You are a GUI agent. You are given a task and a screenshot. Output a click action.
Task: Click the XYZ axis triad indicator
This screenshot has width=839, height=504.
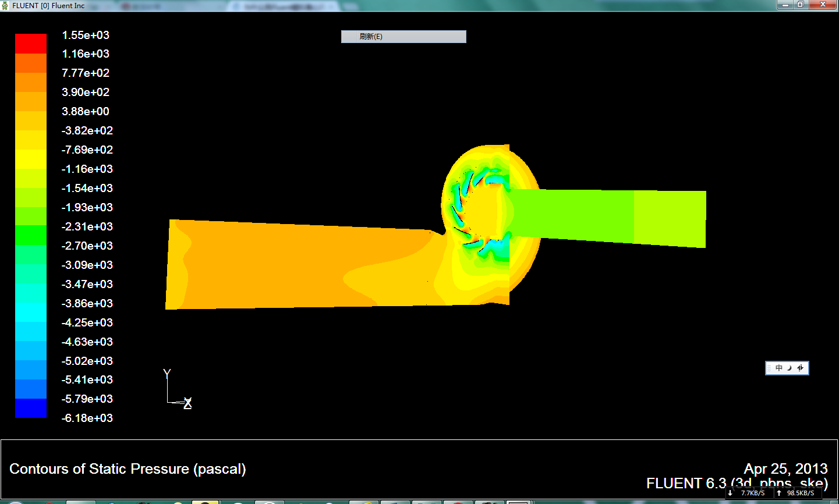pos(176,389)
